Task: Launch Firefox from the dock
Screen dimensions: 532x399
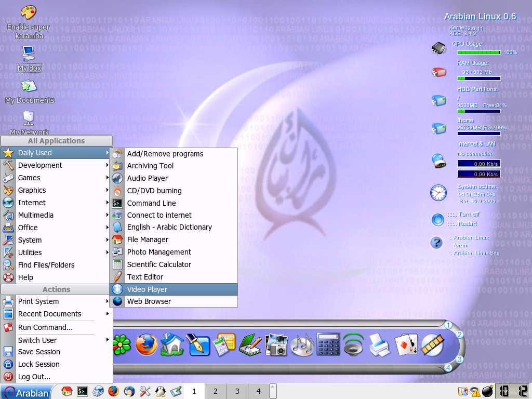Action: [146, 345]
